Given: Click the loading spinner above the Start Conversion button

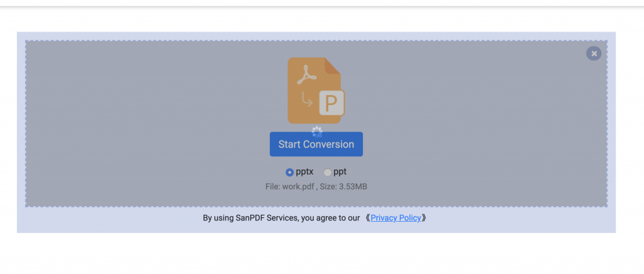Looking at the screenshot, I should [x=317, y=132].
